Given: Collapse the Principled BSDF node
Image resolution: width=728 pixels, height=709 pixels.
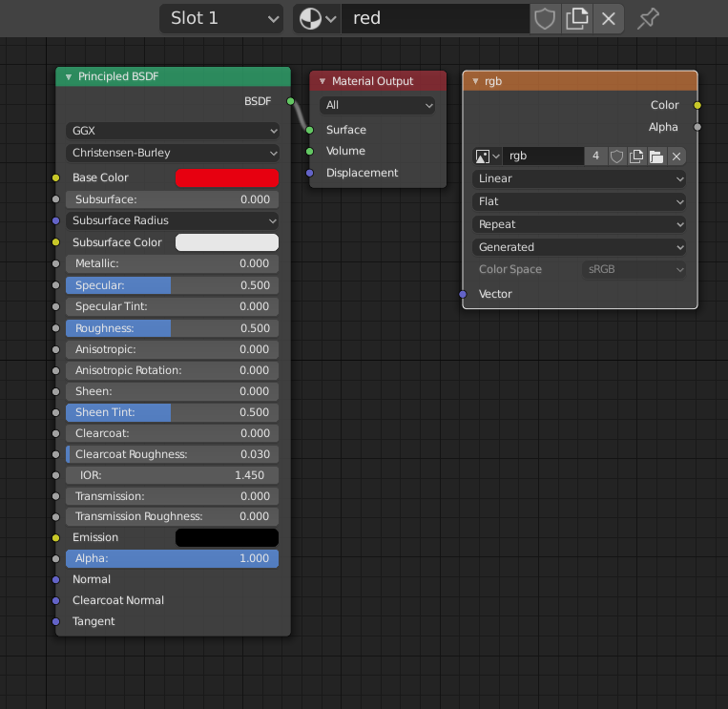Looking at the screenshot, I should point(69,76).
